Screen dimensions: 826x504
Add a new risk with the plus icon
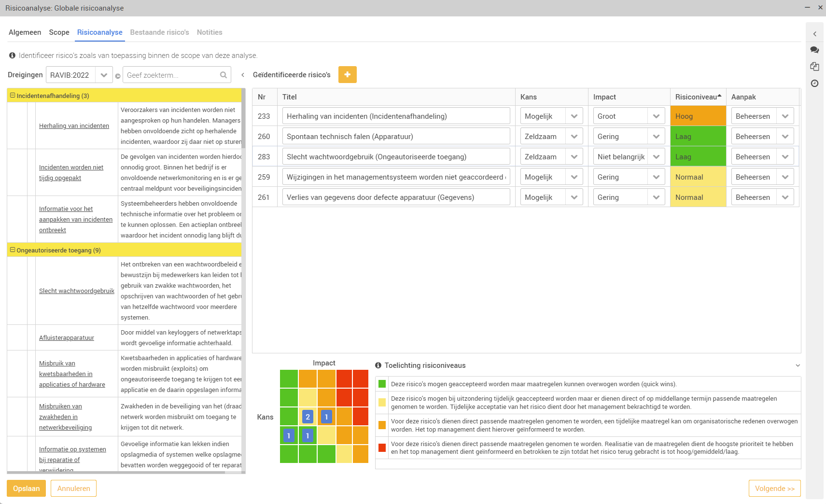coord(348,75)
